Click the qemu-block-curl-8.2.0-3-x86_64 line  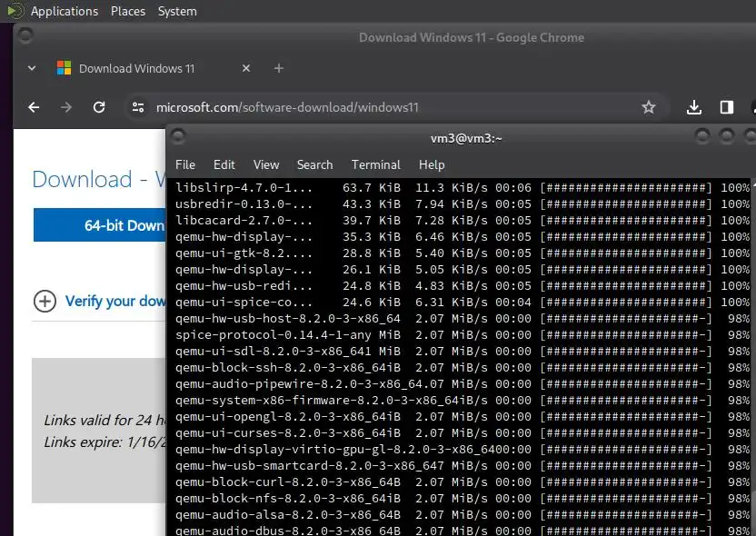pos(462,482)
